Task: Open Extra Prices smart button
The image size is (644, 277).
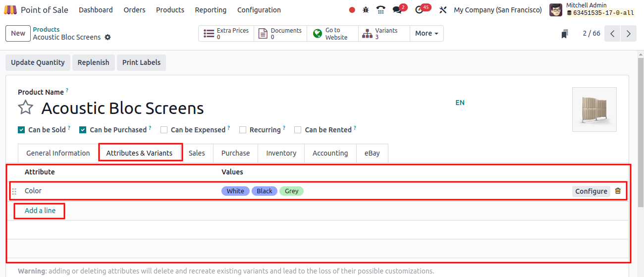Action: 226,34
